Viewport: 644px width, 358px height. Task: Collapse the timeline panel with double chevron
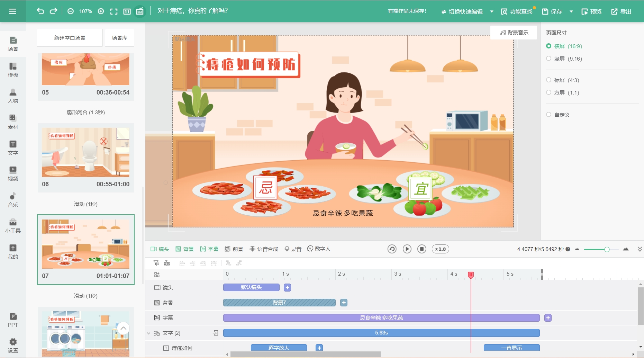pyautogui.click(x=640, y=249)
